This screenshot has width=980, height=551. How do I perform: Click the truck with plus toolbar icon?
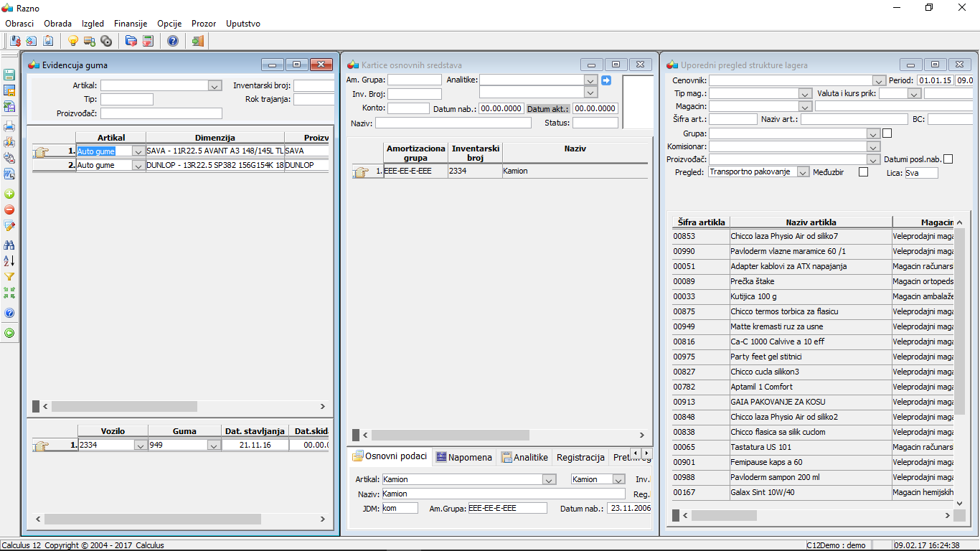point(90,41)
